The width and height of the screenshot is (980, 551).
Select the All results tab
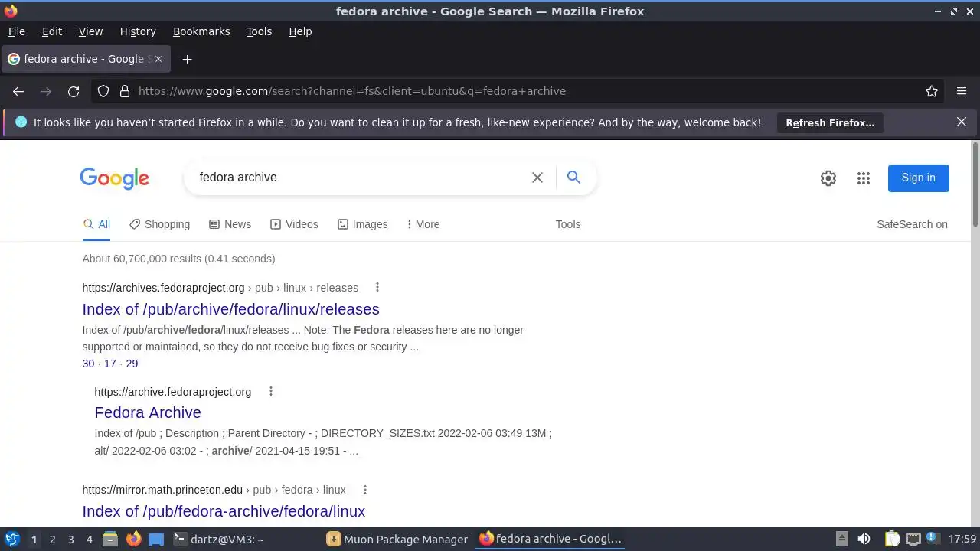tap(96, 224)
